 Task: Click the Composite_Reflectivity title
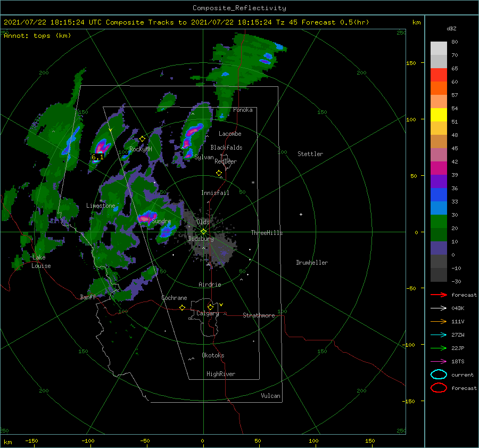239,8
